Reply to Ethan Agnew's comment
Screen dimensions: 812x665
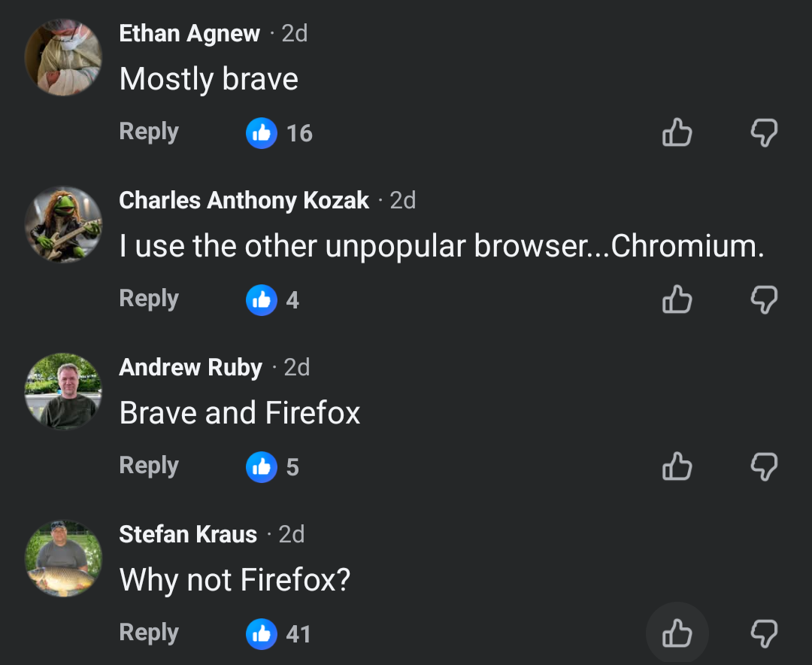coord(149,132)
